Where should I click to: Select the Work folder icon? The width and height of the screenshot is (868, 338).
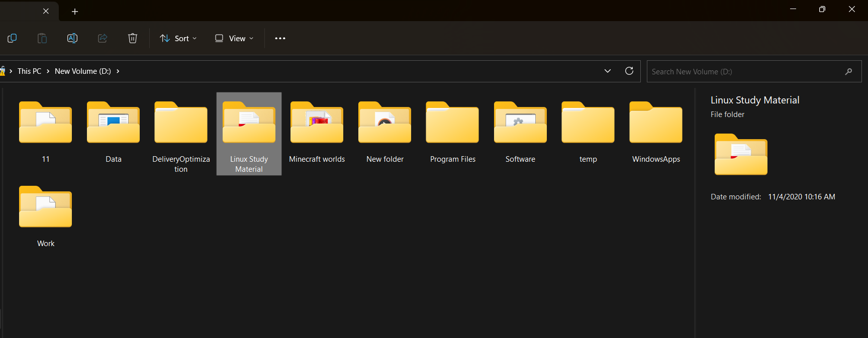(x=45, y=206)
